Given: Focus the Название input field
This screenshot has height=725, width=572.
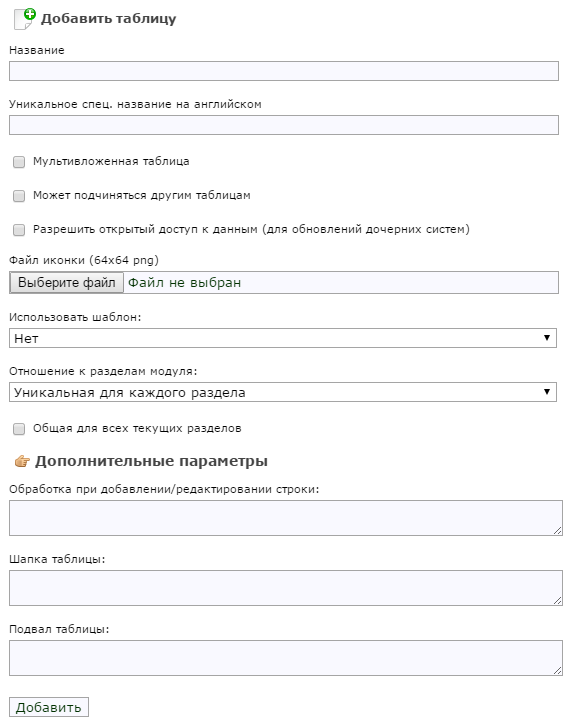Looking at the screenshot, I should 284,71.
